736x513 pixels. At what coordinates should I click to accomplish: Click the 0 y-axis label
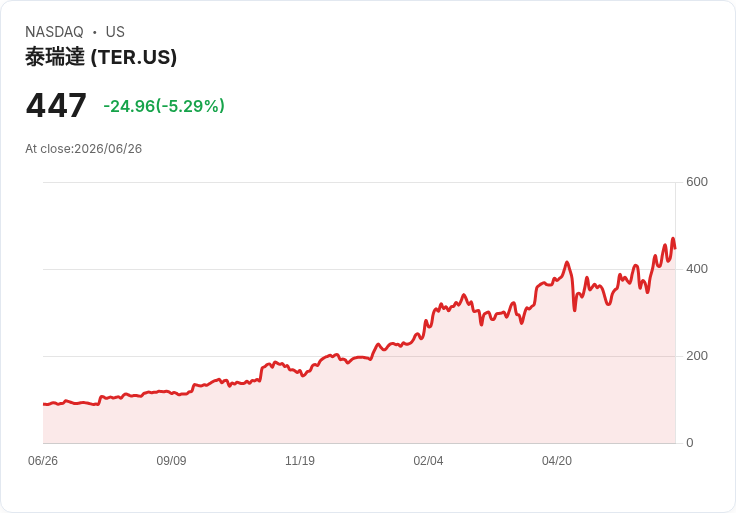(x=690, y=443)
